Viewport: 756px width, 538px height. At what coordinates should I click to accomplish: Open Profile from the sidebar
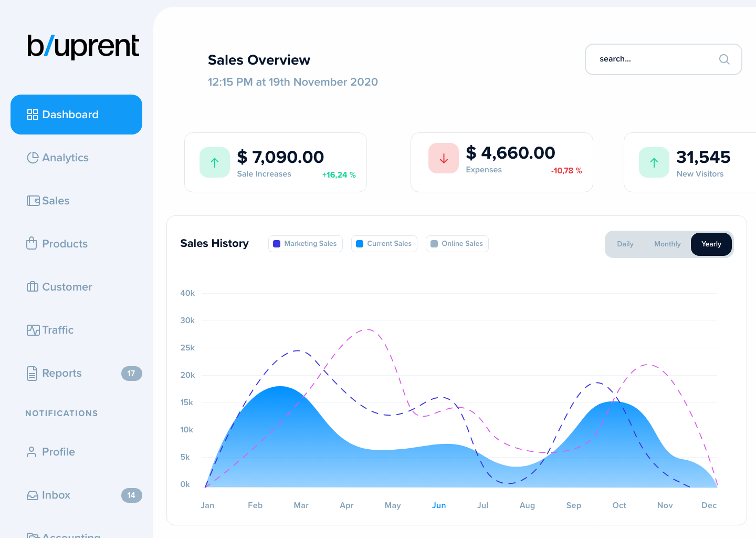58,452
